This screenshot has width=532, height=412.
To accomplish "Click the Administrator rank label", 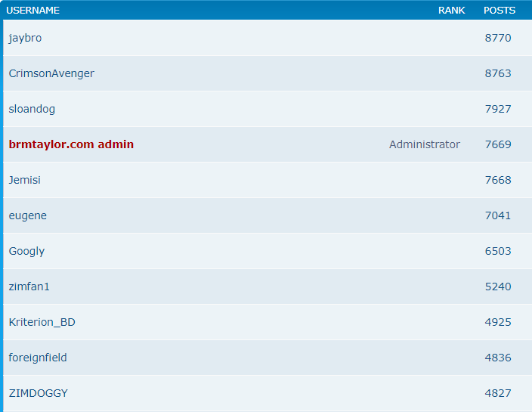I will (424, 144).
